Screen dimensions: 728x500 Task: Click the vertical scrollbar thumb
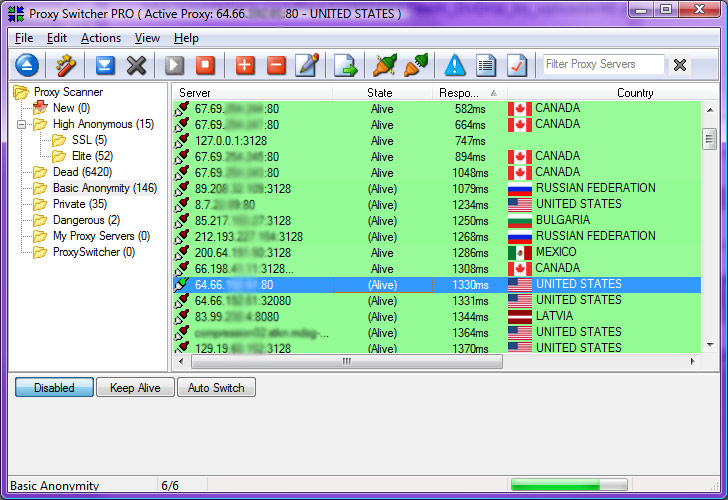[709, 139]
